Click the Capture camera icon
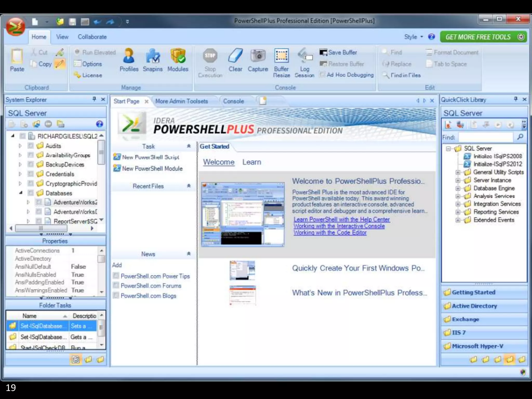The height and width of the screenshot is (399, 532). pyautogui.click(x=258, y=56)
